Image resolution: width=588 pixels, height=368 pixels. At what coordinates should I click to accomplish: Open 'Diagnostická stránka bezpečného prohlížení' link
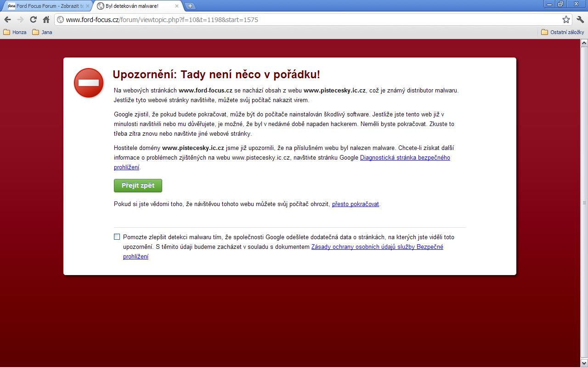click(x=405, y=158)
